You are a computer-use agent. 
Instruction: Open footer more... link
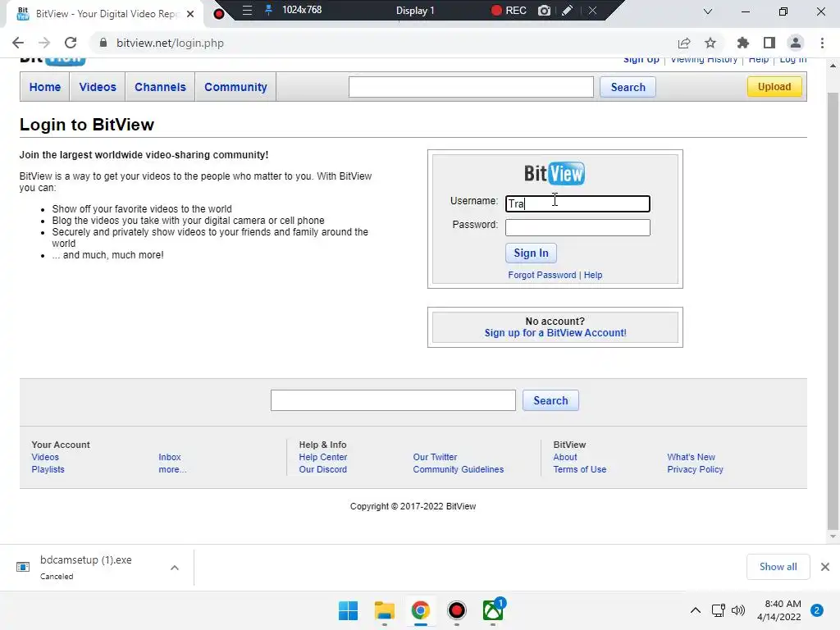tap(172, 469)
